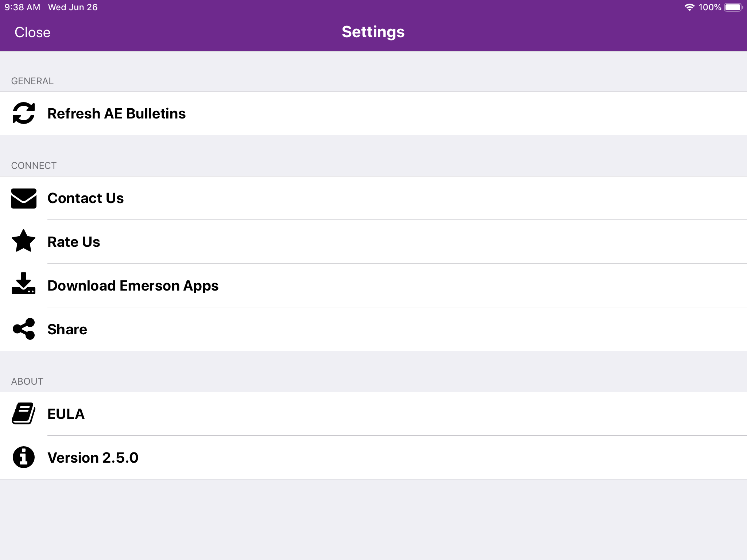Close the Settings screen
Image resolution: width=747 pixels, height=560 pixels.
click(x=32, y=32)
